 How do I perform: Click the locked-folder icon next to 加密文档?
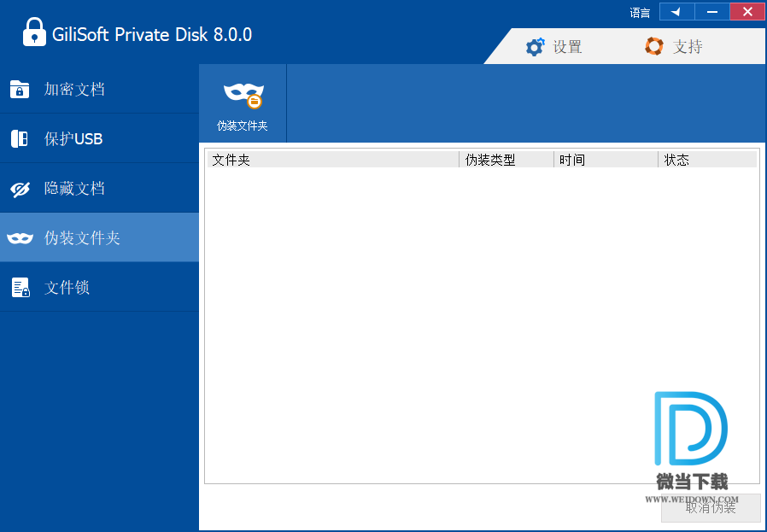pos(20,90)
